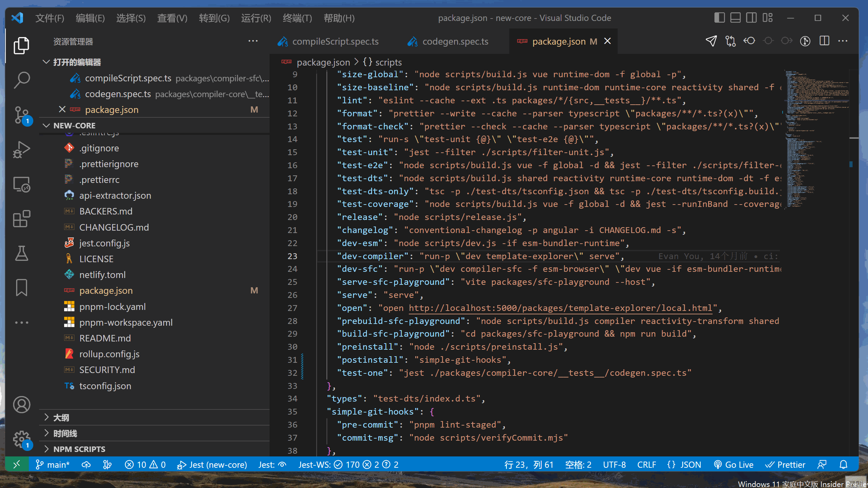
Task: Open the Bookmarks view
Action: coord(21,288)
